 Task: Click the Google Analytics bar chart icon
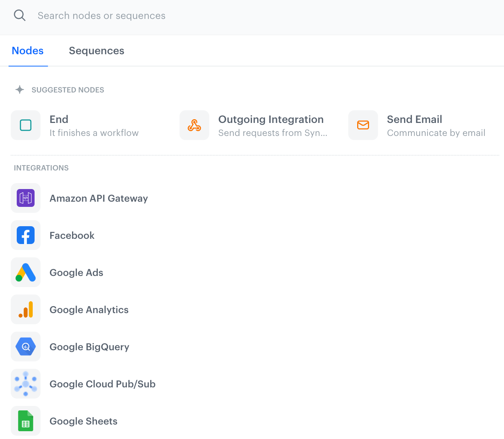click(26, 309)
